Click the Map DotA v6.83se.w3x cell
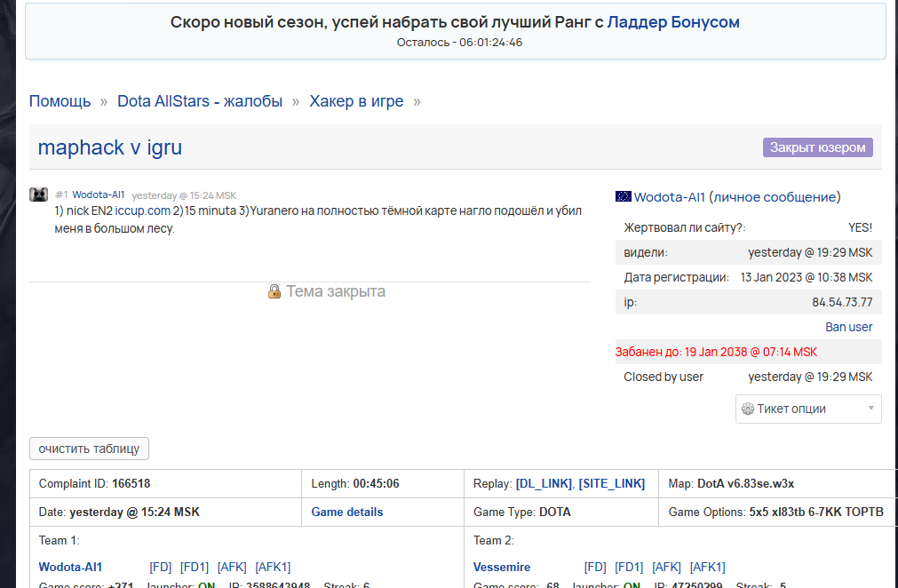Viewport: 898px width, 588px height. pyautogui.click(x=778, y=484)
